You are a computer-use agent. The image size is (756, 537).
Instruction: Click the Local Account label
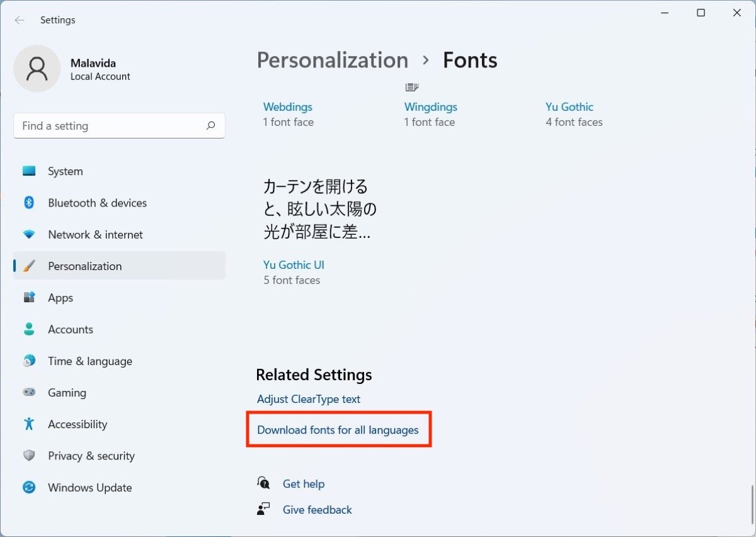(x=100, y=77)
